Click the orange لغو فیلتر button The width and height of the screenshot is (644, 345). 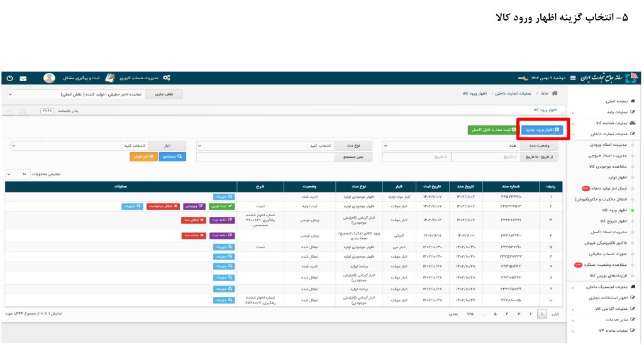click(x=143, y=157)
